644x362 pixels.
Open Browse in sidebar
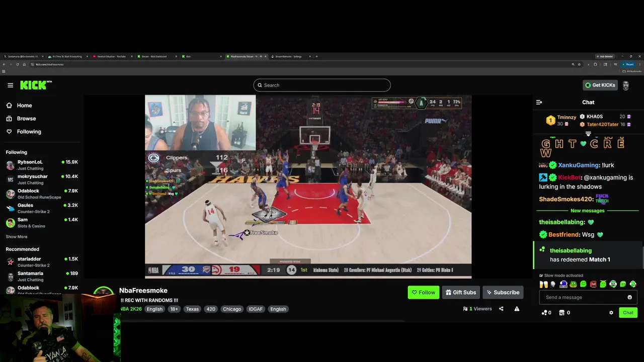26,118
